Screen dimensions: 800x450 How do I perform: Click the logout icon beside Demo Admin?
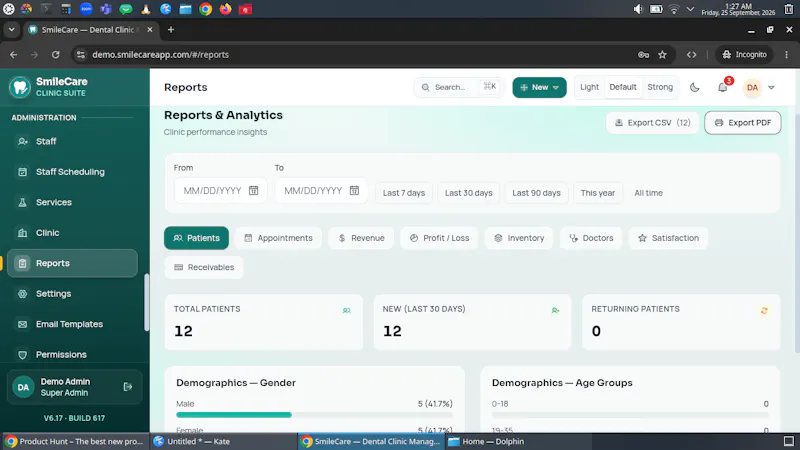pyautogui.click(x=128, y=387)
